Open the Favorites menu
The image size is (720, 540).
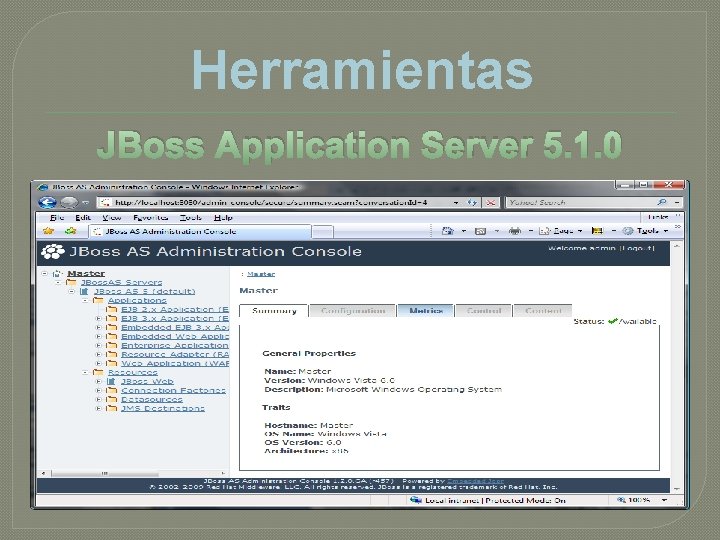tap(150, 218)
